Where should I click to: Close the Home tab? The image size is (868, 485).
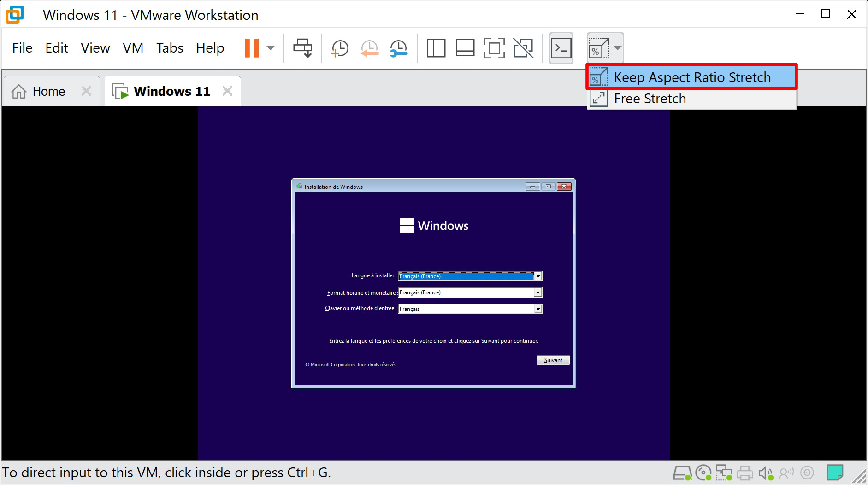[x=86, y=91]
